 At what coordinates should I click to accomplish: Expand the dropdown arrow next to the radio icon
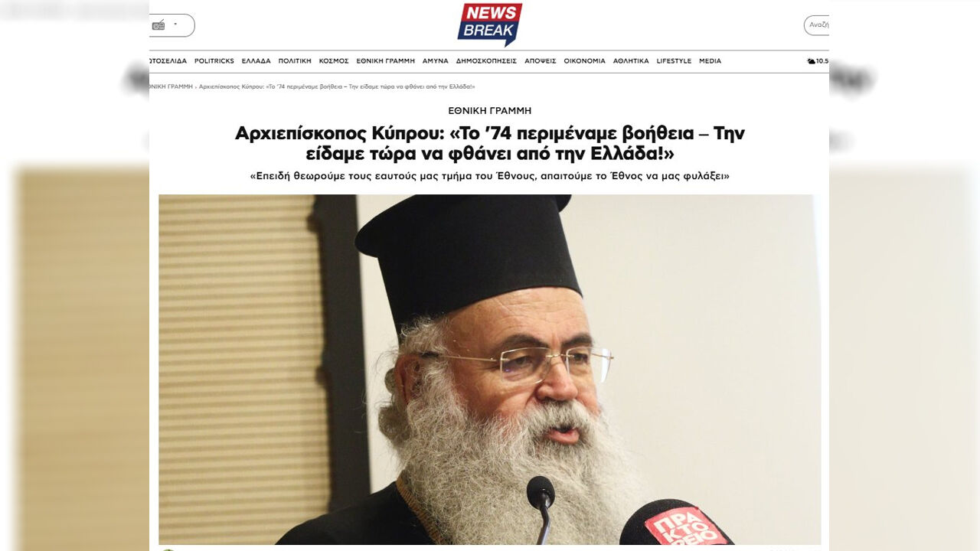coord(176,24)
